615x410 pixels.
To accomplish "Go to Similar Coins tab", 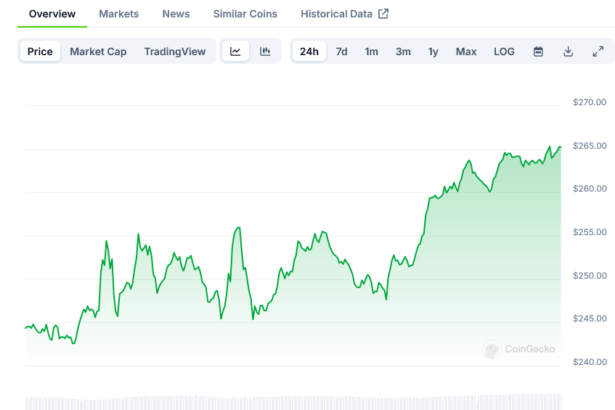I will coord(245,14).
